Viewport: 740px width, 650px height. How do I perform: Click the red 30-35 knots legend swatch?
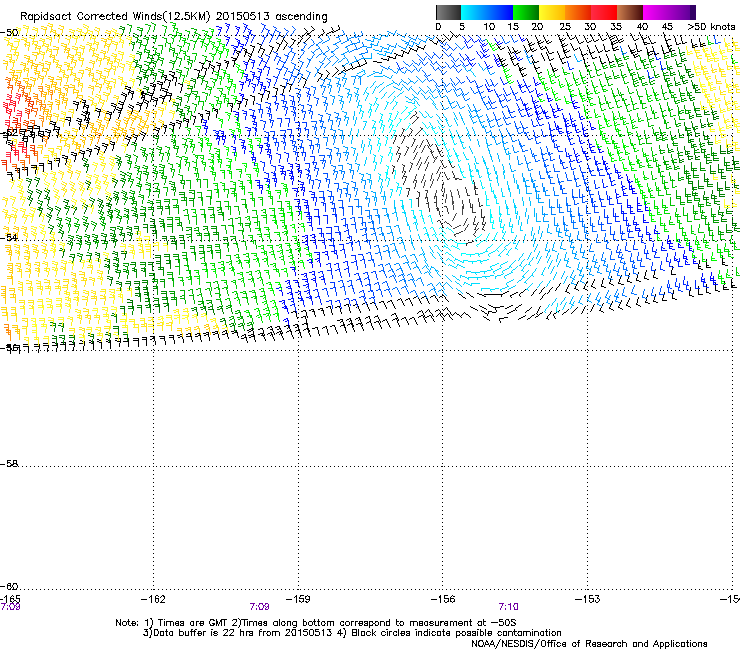click(604, 12)
